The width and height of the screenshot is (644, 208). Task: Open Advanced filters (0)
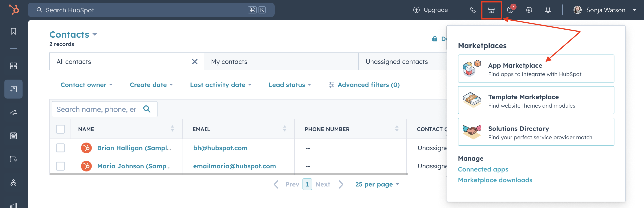point(364,85)
